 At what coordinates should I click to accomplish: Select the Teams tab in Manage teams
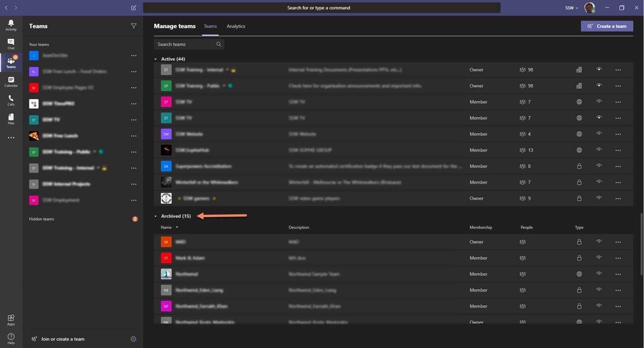[x=210, y=26]
